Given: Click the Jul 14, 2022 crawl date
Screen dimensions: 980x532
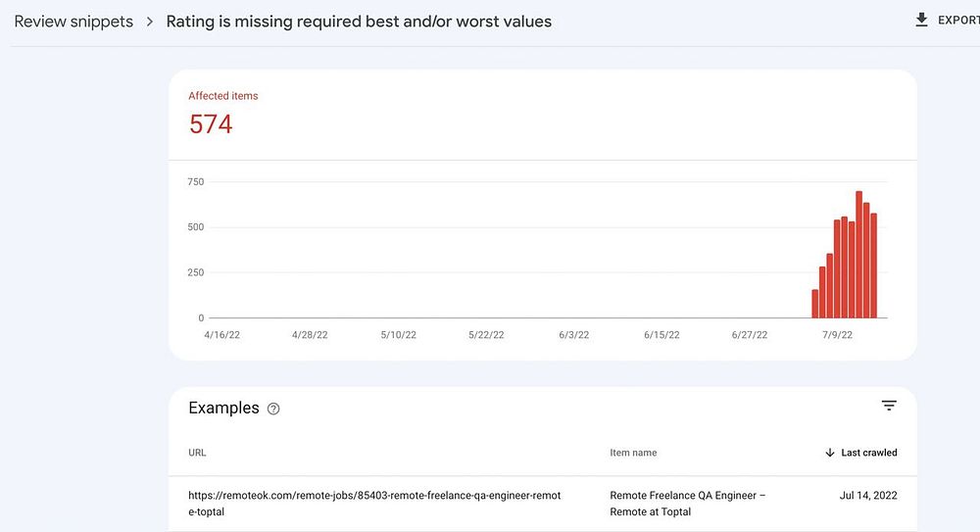Looking at the screenshot, I should coord(868,496).
